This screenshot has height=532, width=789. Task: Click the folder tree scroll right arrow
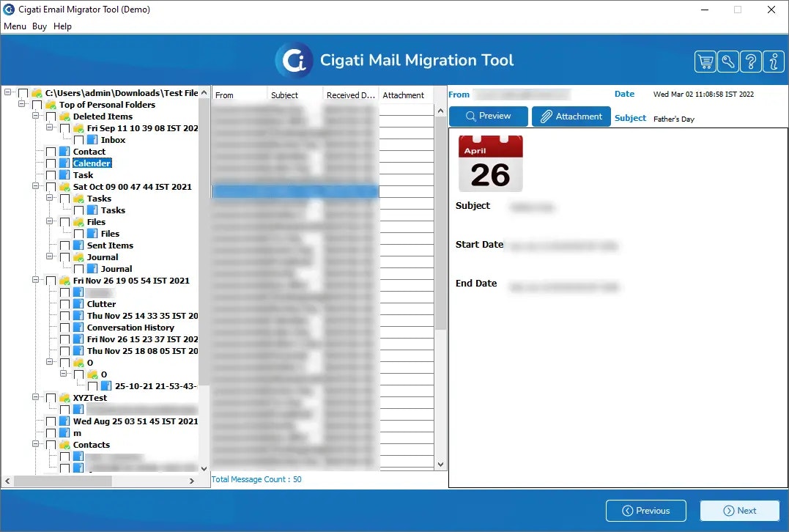click(192, 481)
